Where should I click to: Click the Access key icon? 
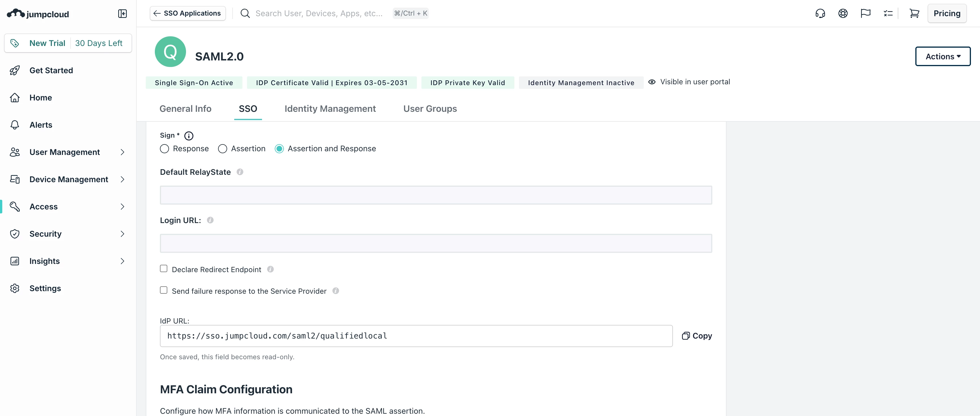[x=15, y=207]
